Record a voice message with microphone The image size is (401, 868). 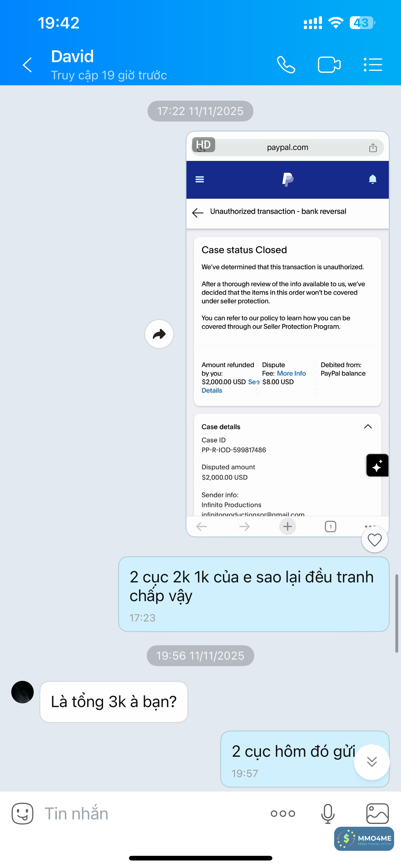(328, 814)
